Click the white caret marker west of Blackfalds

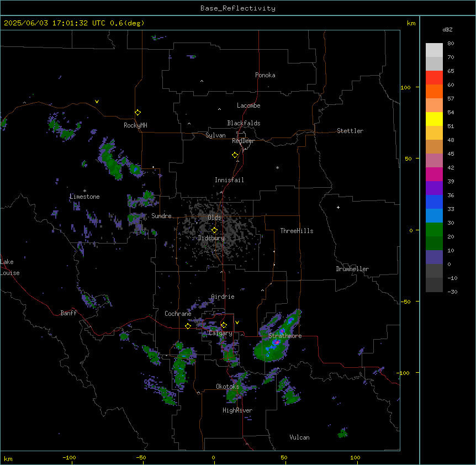[x=189, y=124]
